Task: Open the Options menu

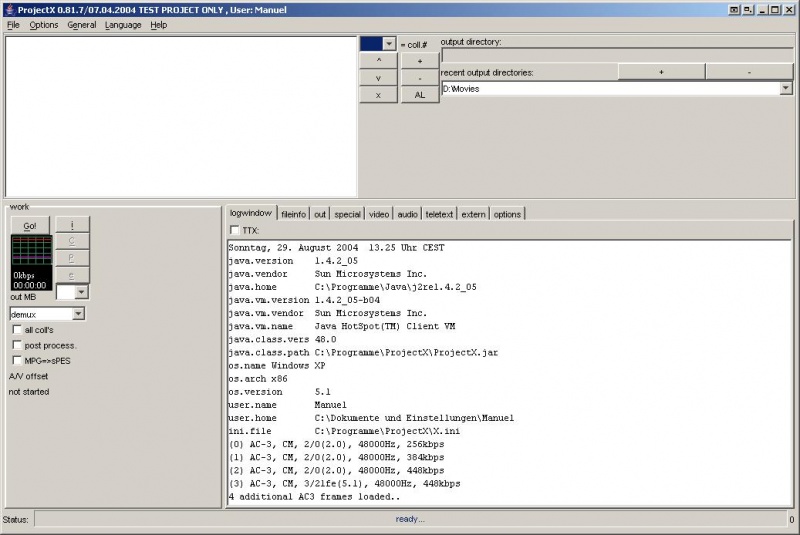Action: (x=43, y=25)
